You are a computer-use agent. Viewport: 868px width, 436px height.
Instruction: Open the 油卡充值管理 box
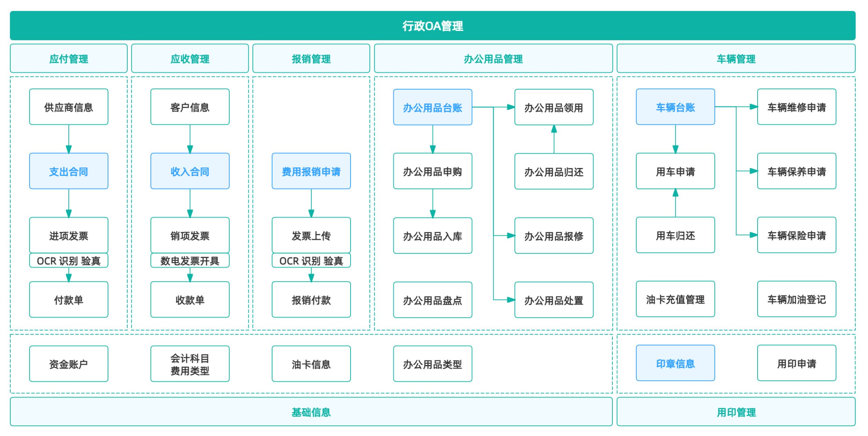coord(675,299)
